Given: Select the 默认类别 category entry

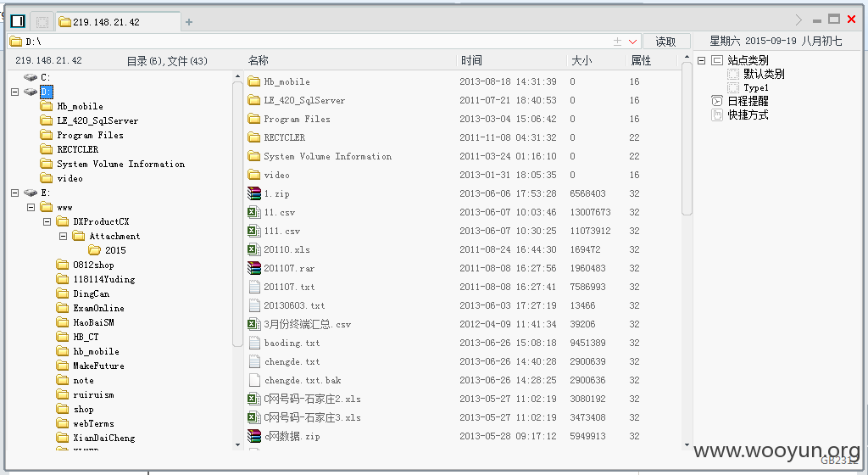Looking at the screenshot, I should [x=764, y=74].
